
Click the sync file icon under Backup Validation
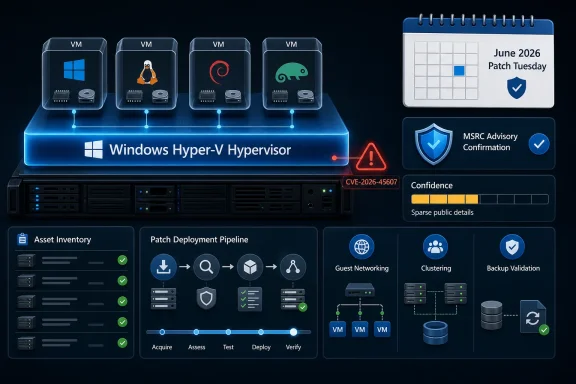tap(533, 317)
